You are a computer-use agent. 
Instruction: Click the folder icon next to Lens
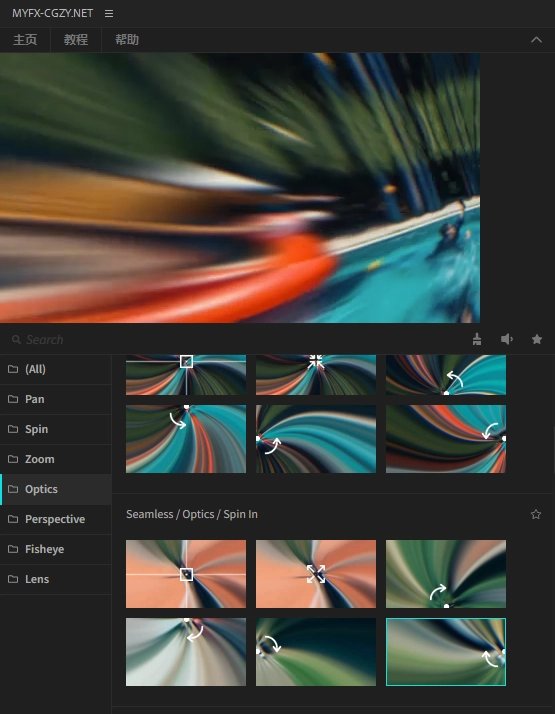point(13,579)
